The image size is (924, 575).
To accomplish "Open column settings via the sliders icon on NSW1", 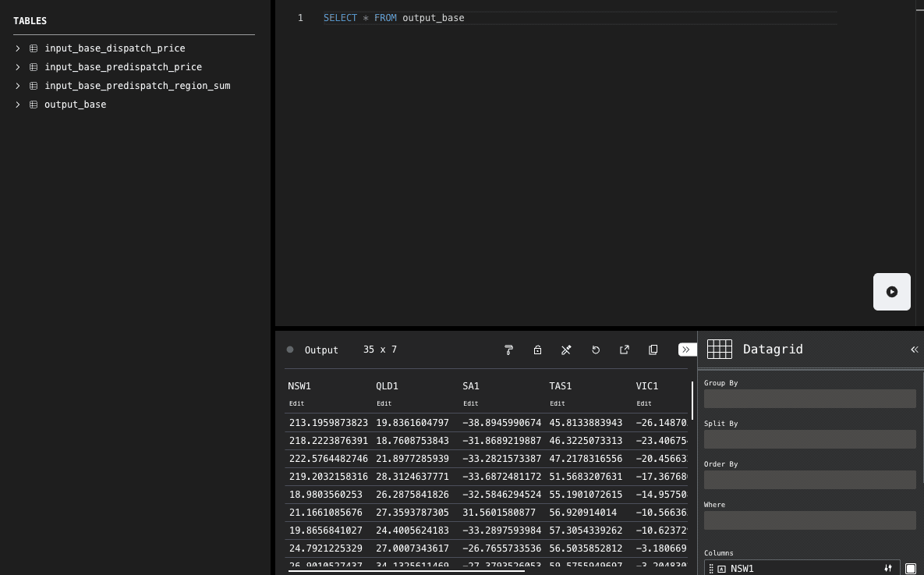I will (887, 568).
